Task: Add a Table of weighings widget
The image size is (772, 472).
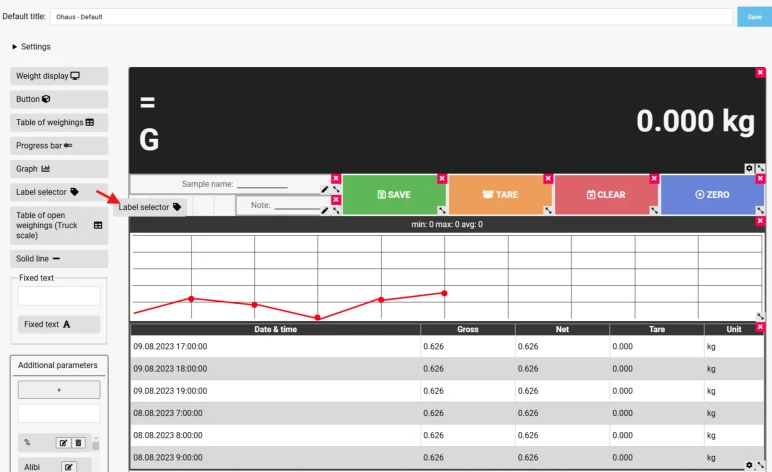Action: click(x=59, y=122)
